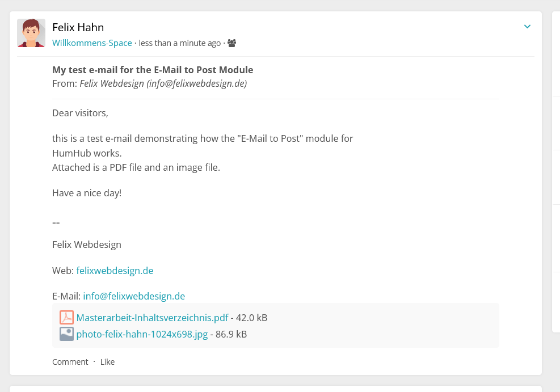Click the "Felix Webdesign" signature text
Screen dimensions: 560x392
[87, 245]
